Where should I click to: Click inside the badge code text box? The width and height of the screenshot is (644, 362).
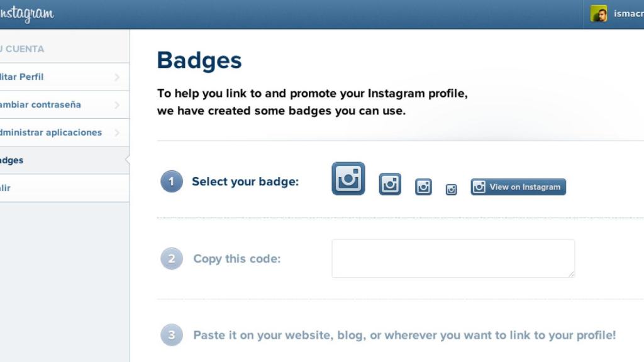click(x=453, y=258)
